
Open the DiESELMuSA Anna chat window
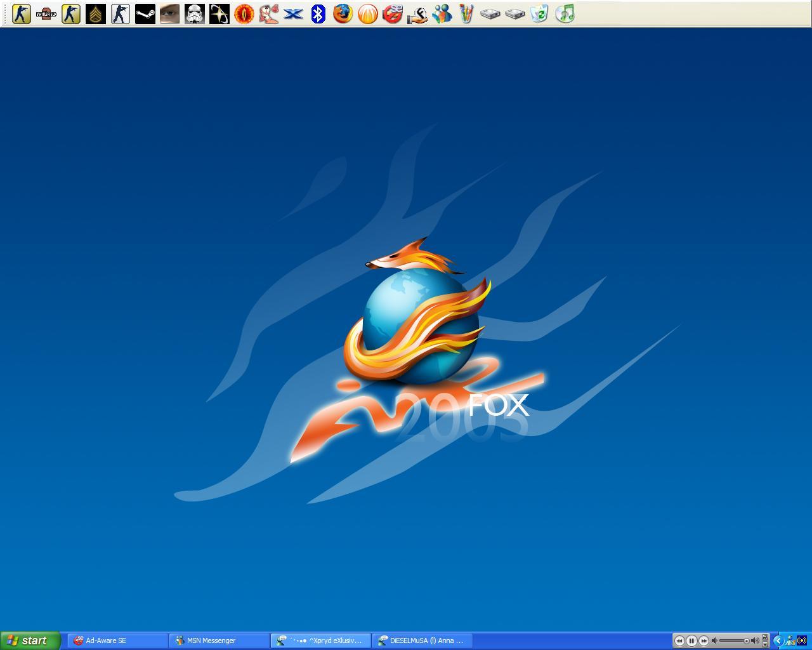(x=422, y=640)
